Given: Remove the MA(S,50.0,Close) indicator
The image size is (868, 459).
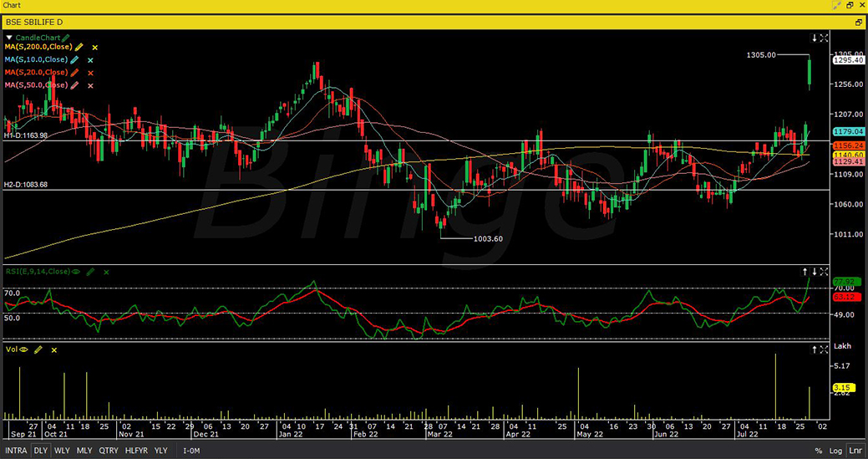Looking at the screenshot, I should (90, 86).
